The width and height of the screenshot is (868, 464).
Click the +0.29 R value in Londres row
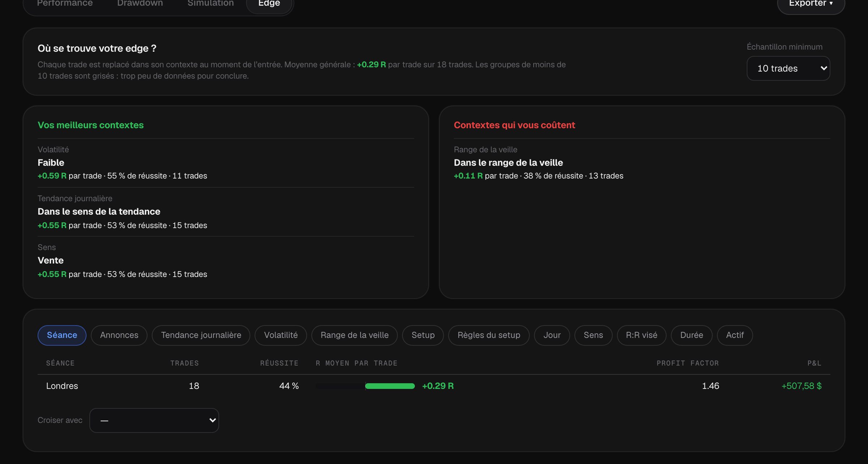438,386
